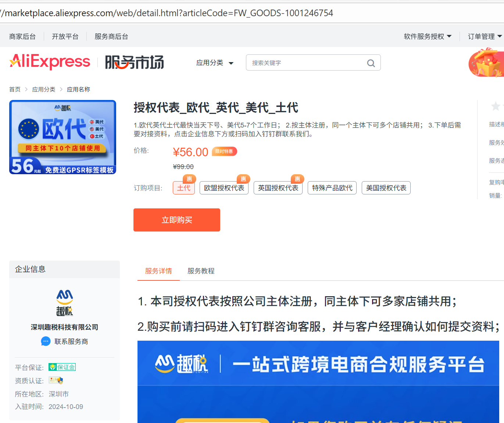Select the 欧盟授权代表 option
The width and height of the screenshot is (504, 423).
pos(224,188)
